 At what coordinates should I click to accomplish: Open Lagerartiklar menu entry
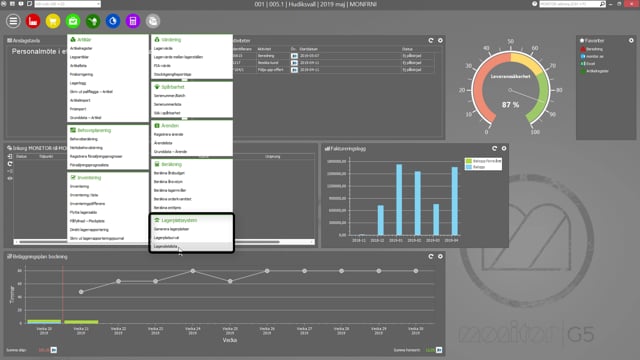click(79, 57)
